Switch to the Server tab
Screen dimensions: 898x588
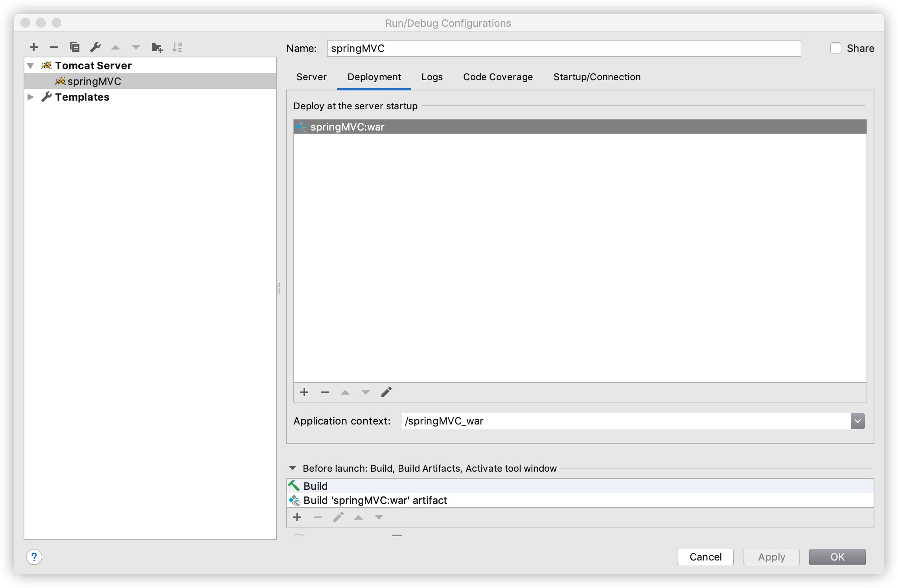coord(311,77)
